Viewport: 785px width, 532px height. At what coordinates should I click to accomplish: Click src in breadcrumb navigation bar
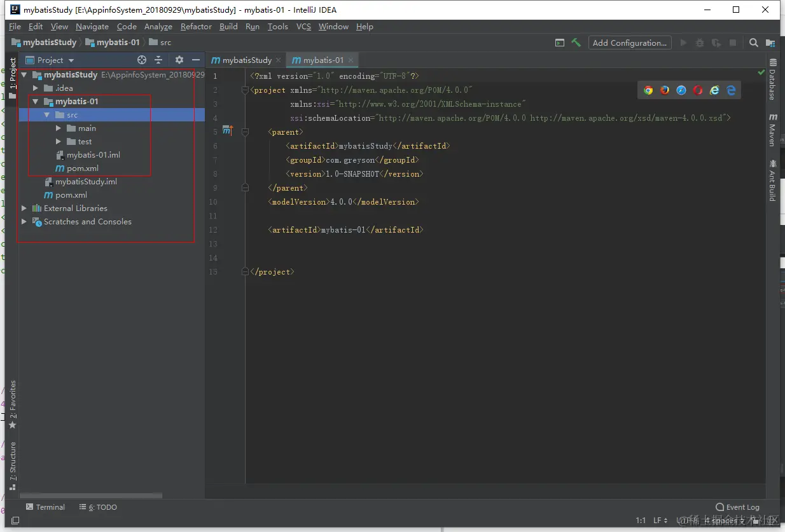[160, 43]
